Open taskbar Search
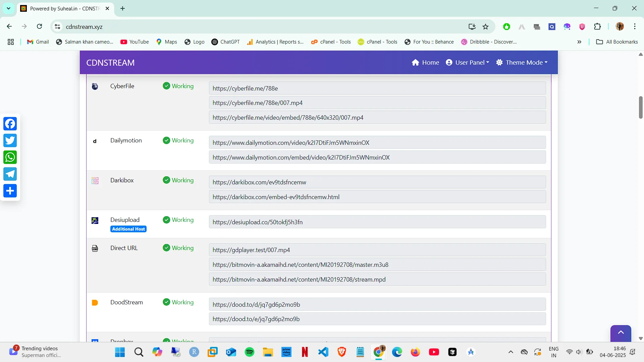The image size is (644, 362). coord(139,352)
